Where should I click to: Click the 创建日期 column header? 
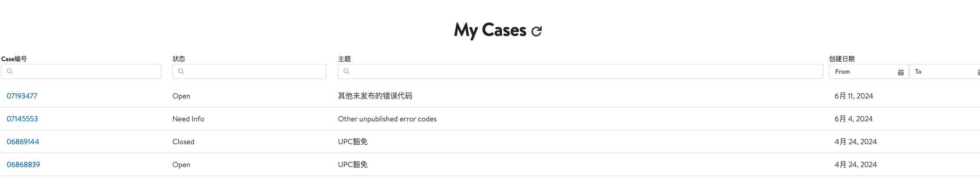[842, 59]
